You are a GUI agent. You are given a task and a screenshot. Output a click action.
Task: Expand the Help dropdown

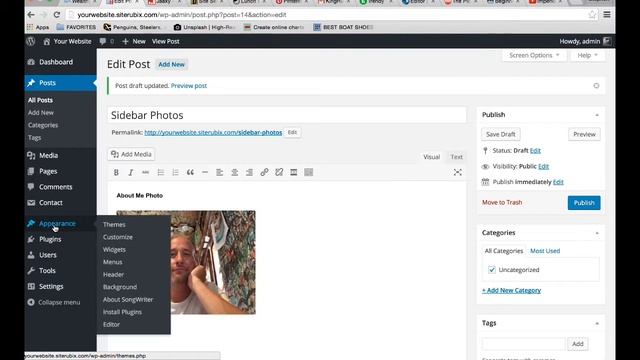pyautogui.click(x=587, y=55)
